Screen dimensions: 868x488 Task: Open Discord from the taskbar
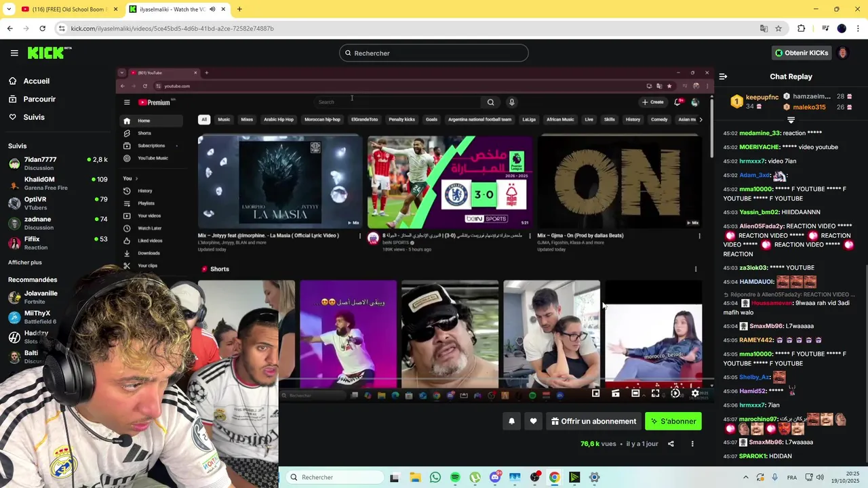(495, 477)
